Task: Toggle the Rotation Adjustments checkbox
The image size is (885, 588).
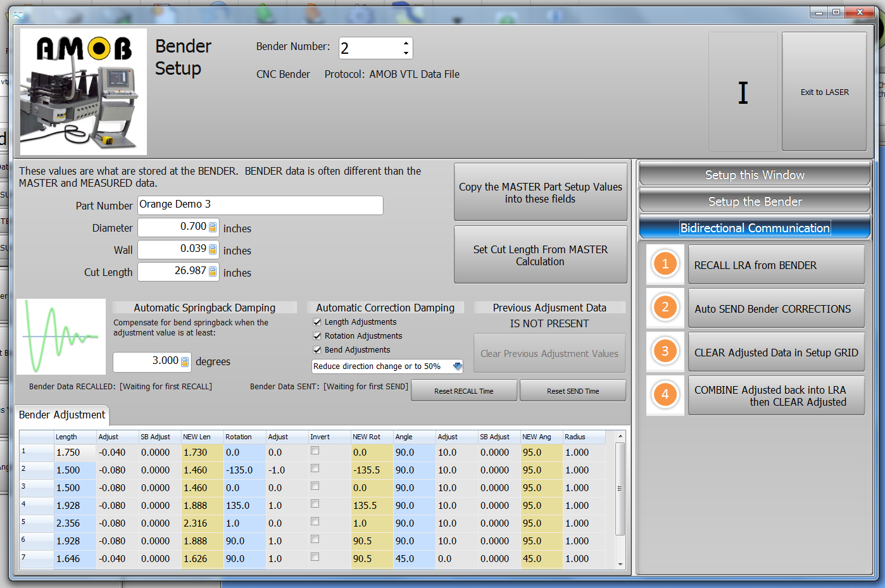Action: point(317,336)
